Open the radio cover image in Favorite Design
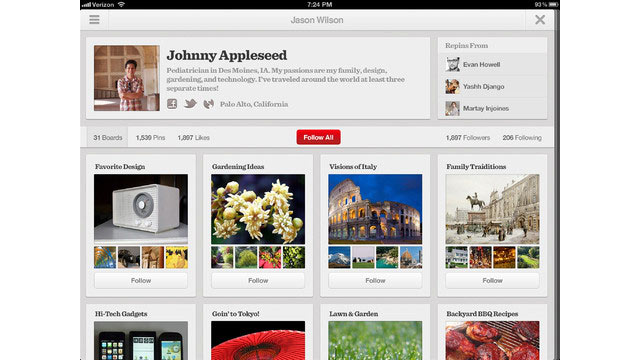The width and height of the screenshot is (640, 360). (x=141, y=209)
